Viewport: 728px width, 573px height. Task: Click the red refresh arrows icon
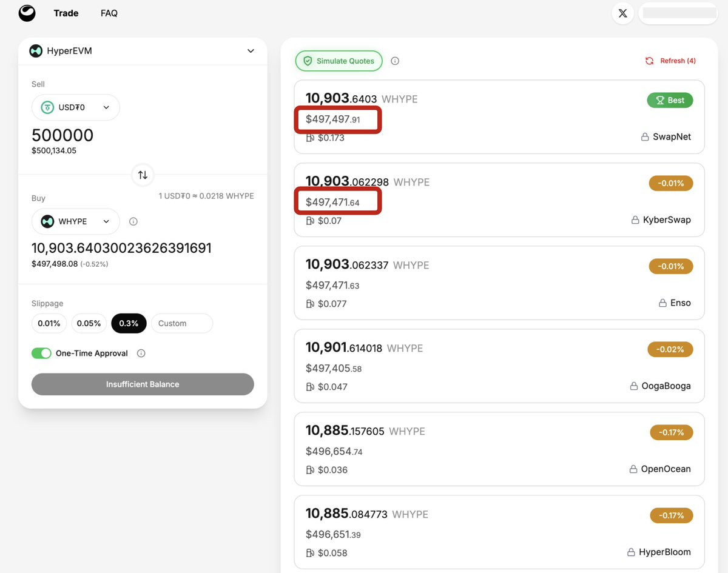(x=649, y=61)
